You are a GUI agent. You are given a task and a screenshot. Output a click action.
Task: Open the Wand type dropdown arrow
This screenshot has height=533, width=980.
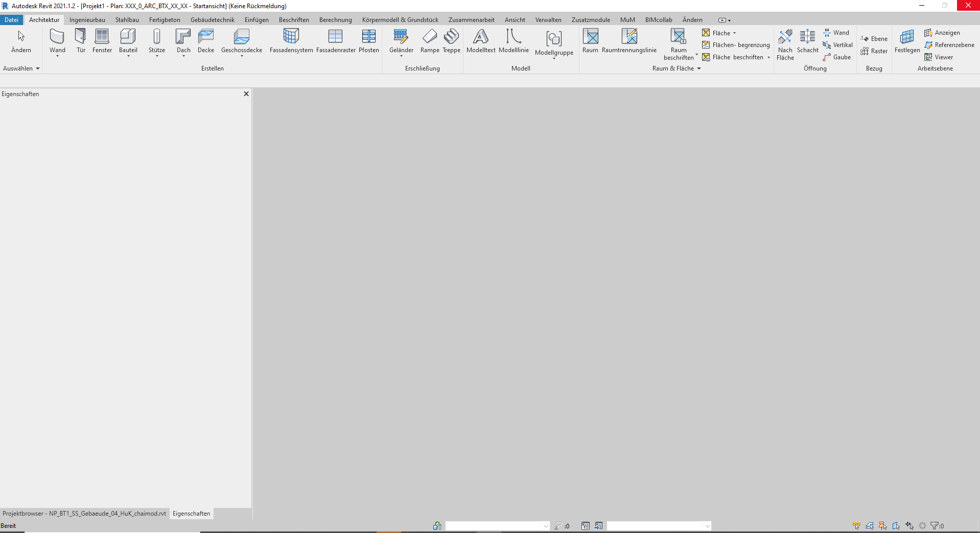(x=57, y=57)
